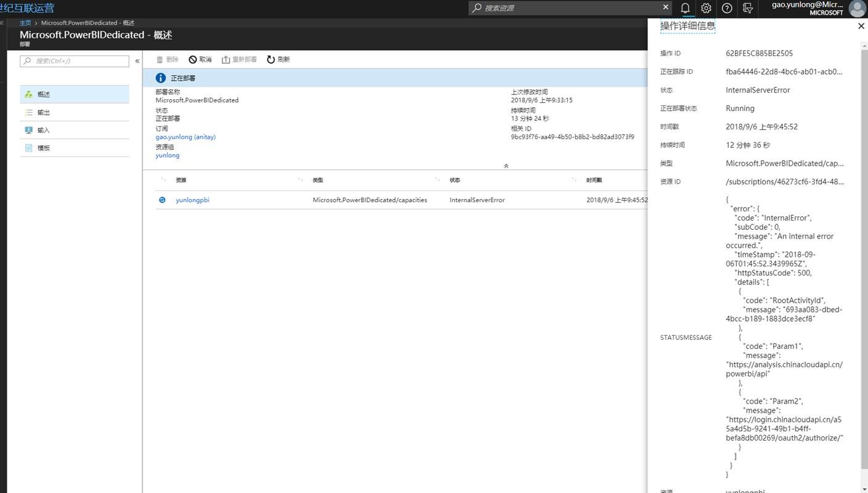Select the Inputs (输入) menu item
This screenshot has width=868, height=493.
tap(75, 131)
